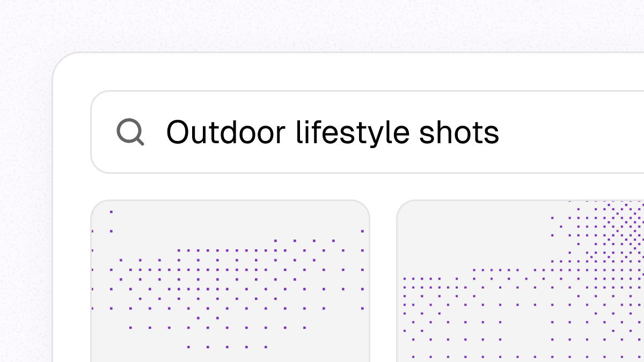Screen dimensions: 644x362
Task: Place cursor after the search text shots
Action: coord(501,132)
